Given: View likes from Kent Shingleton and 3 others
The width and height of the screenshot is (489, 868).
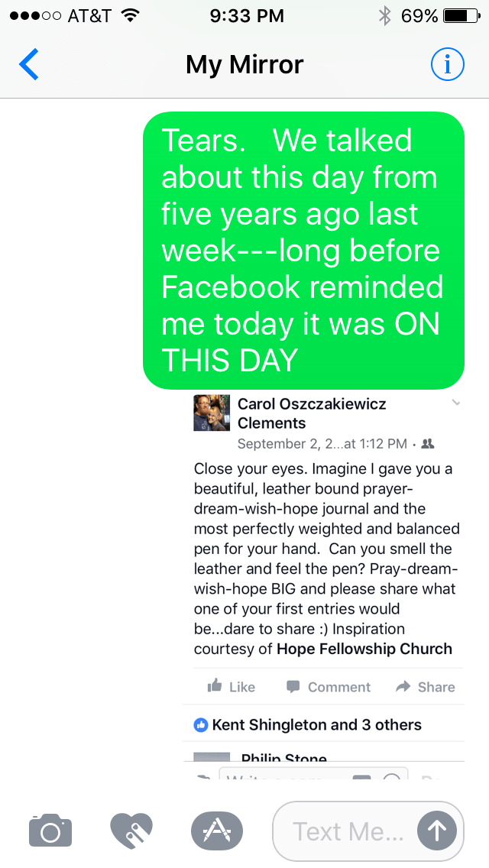Looking at the screenshot, I should click(316, 724).
